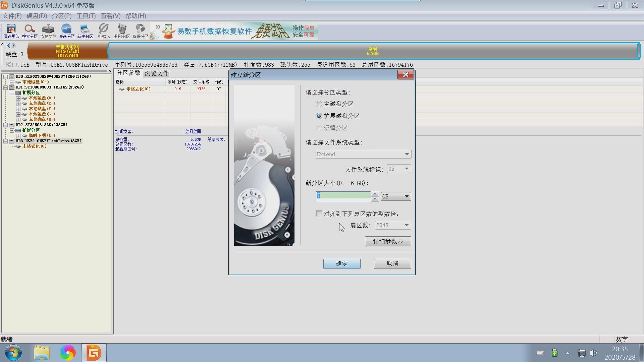Click the 扩展分区 icon under HD1

pyautogui.click(x=18, y=93)
